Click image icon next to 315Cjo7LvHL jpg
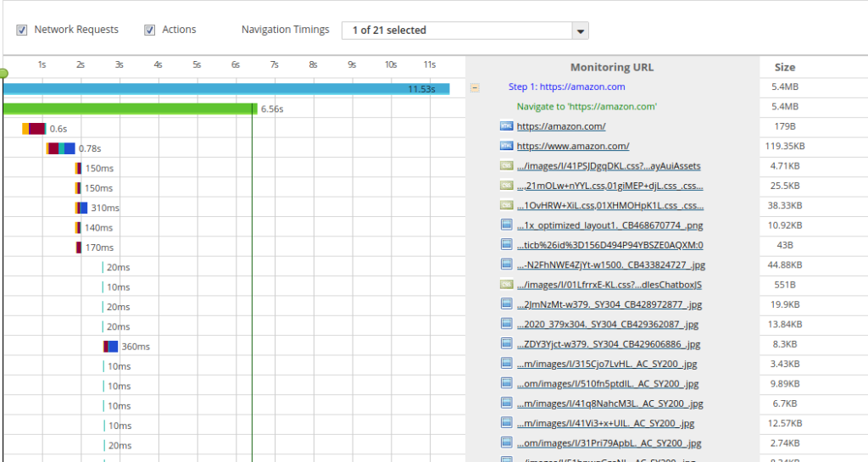868x462 pixels. (507, 364)
